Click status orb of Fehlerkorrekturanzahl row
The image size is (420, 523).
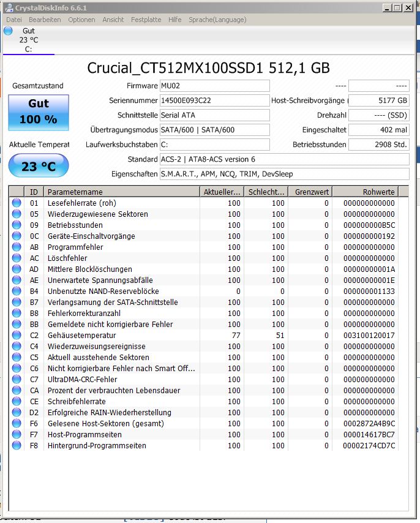pos(17,313)
